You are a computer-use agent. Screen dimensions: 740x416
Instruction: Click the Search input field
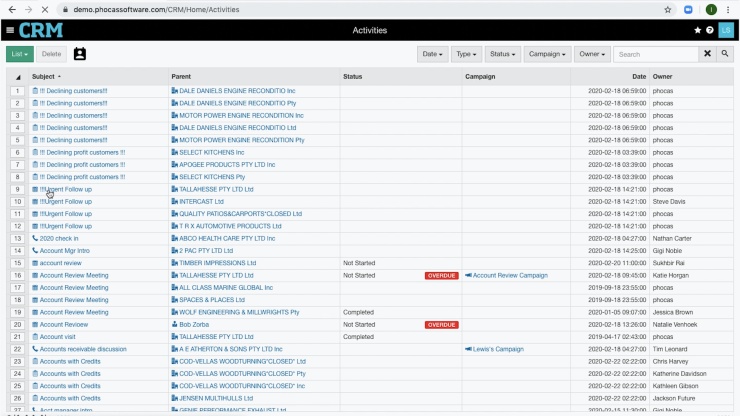(656, 54)
